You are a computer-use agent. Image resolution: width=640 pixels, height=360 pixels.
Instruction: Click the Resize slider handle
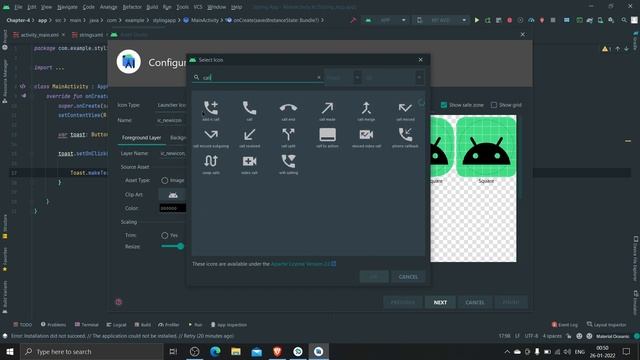[x=180, y=246]
